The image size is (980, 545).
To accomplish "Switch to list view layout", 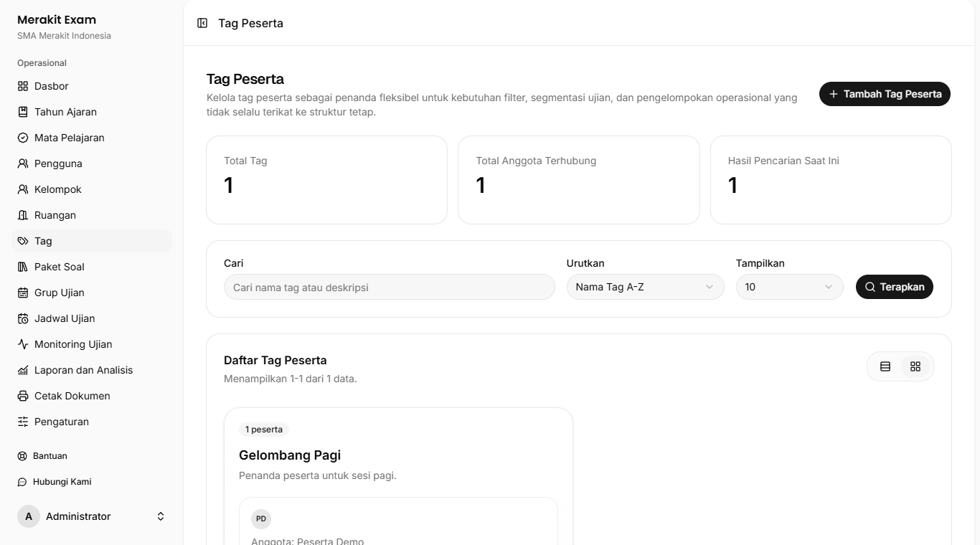I will click(x=885, y=366).
